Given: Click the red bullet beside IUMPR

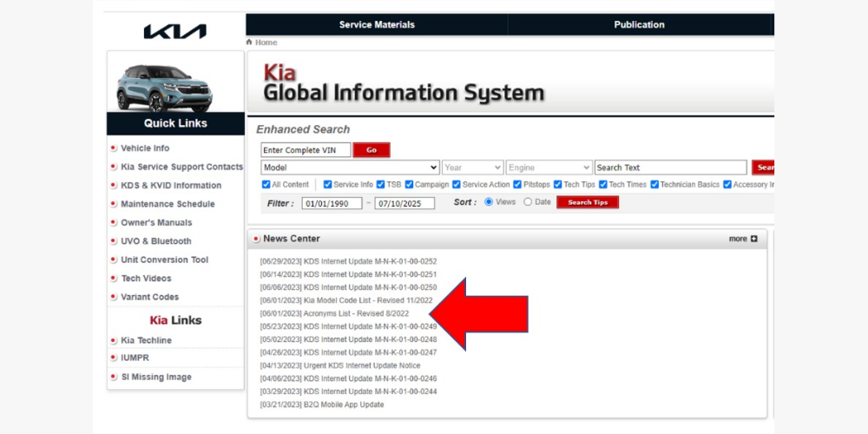Looking at the screenshot, I should 114,358.
